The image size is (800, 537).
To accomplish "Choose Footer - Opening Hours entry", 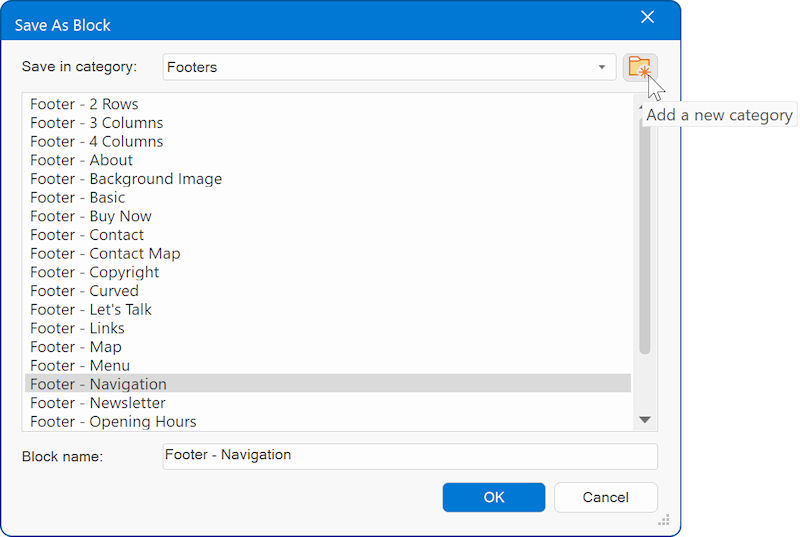I will click(113, 421).
